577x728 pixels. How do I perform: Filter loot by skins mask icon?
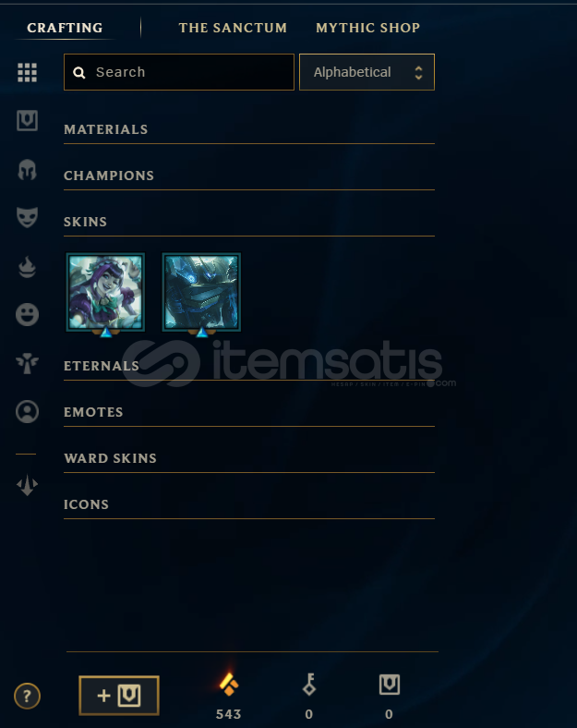coord(27,217)
